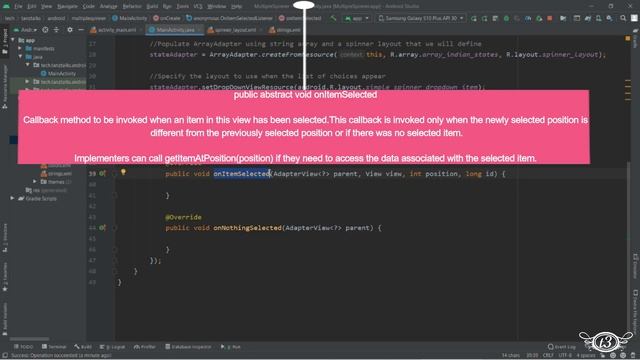Click the override gutter icon on line 44

click(102, 228)
